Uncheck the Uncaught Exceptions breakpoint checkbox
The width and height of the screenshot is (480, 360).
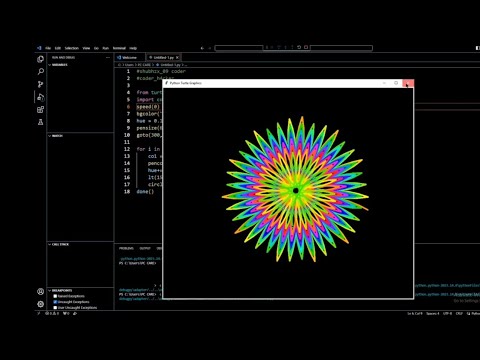55,302
